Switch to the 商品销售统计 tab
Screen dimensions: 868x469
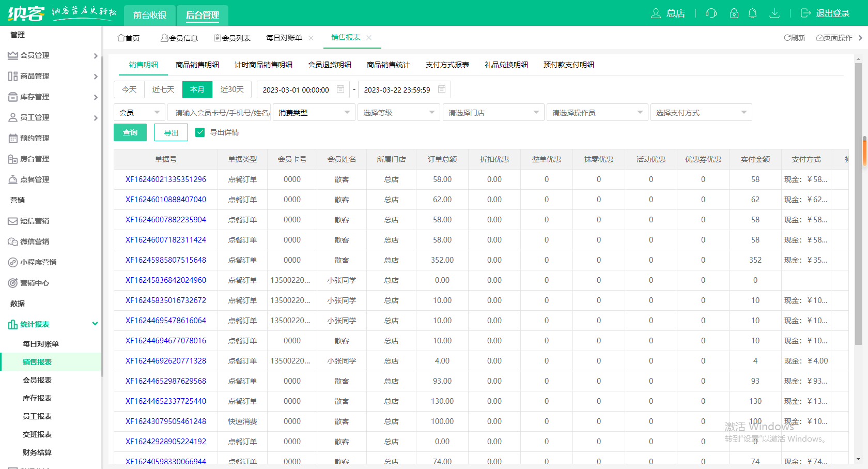(388, 65)
